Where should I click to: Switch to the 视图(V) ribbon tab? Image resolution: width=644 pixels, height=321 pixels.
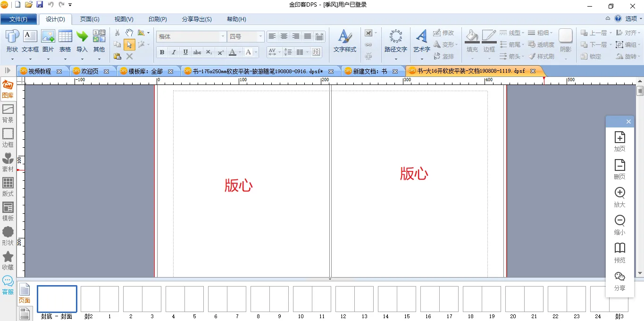(124, 19)
